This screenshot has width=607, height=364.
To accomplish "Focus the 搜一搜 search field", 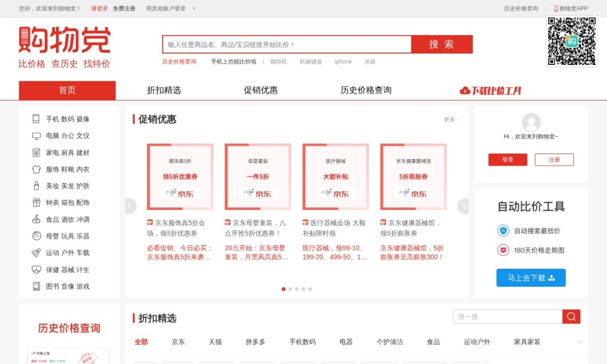I will tap(507, 317).
